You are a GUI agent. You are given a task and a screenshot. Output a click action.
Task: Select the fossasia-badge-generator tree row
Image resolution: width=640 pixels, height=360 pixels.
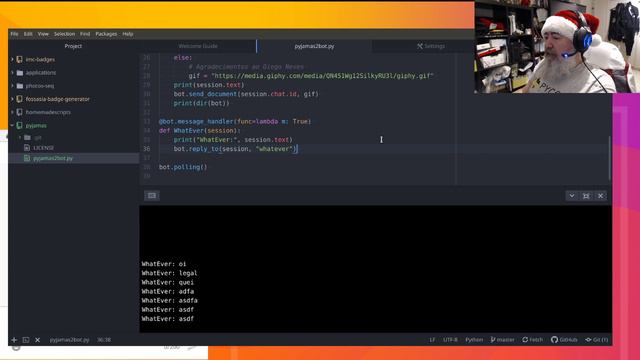[x=74, y=99]
